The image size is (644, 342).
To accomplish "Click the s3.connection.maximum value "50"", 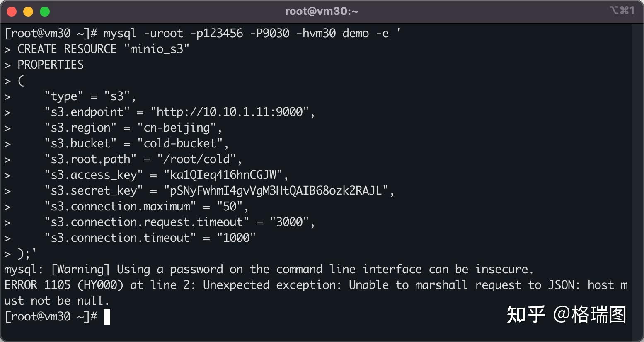I will [x=230, y=206].
